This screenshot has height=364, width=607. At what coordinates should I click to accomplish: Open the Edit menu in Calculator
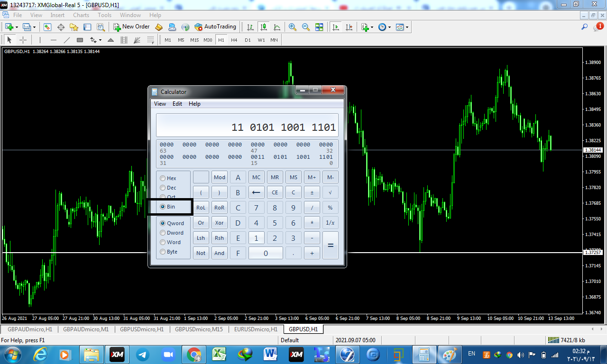[177, 104]
